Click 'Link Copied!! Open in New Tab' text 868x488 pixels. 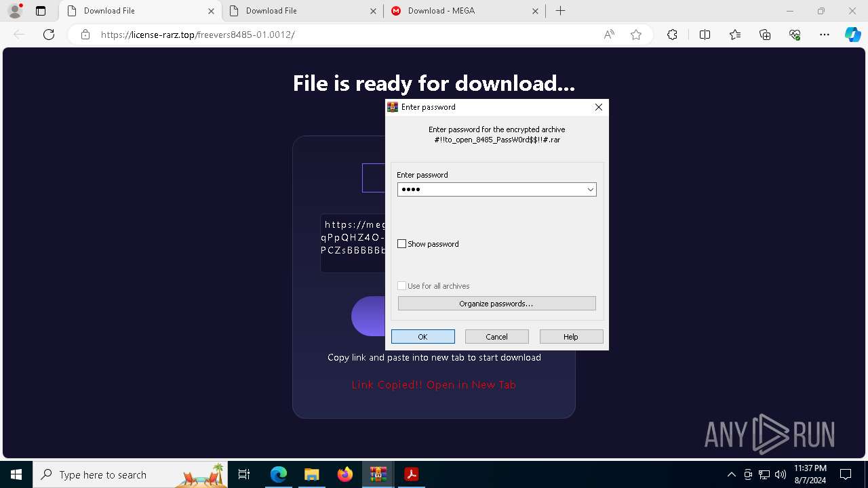pyautogui.click(x=434, y=385)
